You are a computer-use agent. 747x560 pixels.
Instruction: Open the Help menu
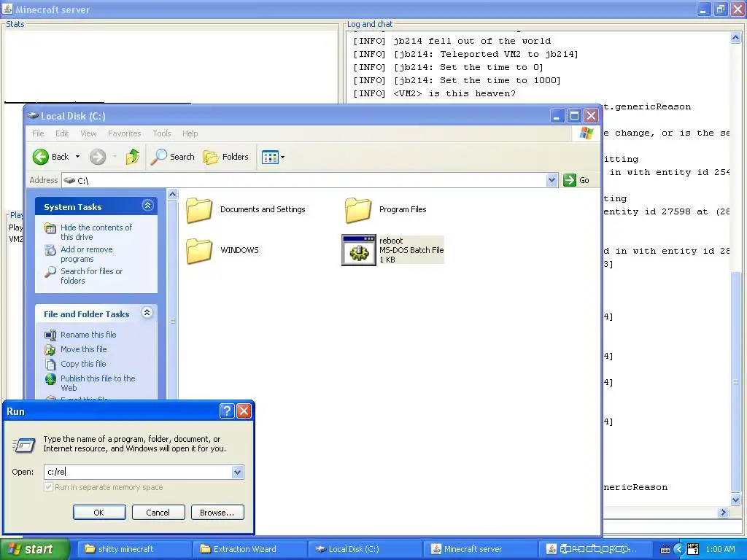(x=190, y=133)
